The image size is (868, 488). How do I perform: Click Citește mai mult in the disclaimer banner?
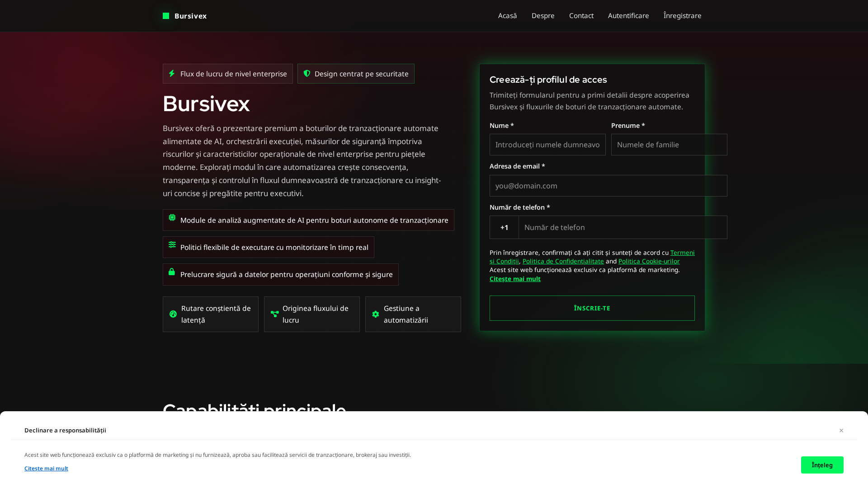(46, 469)
